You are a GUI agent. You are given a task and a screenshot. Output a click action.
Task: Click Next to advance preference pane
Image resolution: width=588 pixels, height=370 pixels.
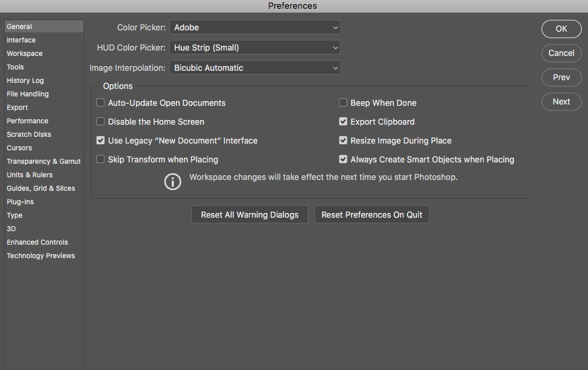[x=561, y=102]
